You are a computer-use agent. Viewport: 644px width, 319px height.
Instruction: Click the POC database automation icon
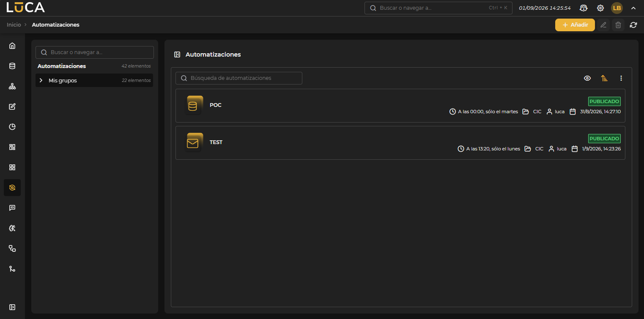pos(193,106)
